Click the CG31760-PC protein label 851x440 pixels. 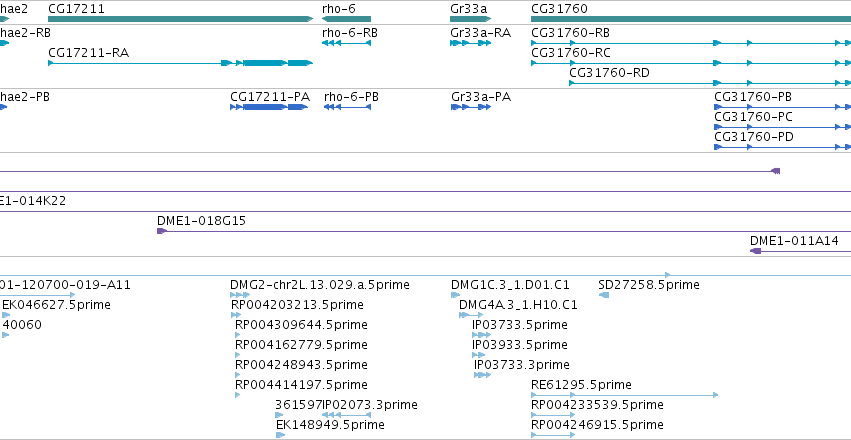point(754,117)
